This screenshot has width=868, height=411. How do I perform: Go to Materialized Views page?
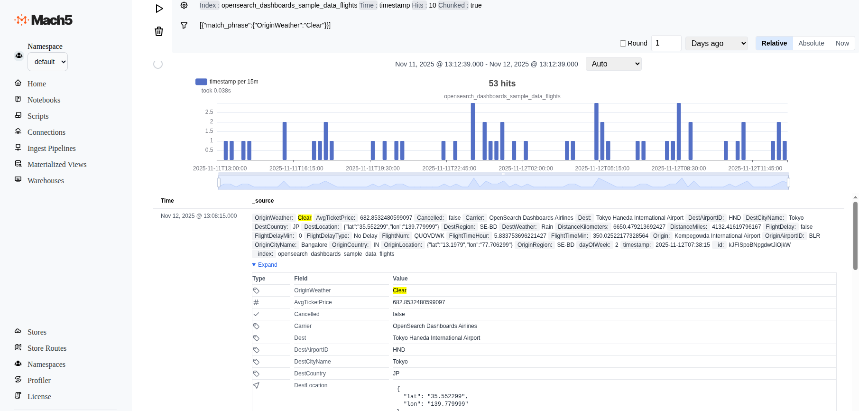[x=57, y=164]
